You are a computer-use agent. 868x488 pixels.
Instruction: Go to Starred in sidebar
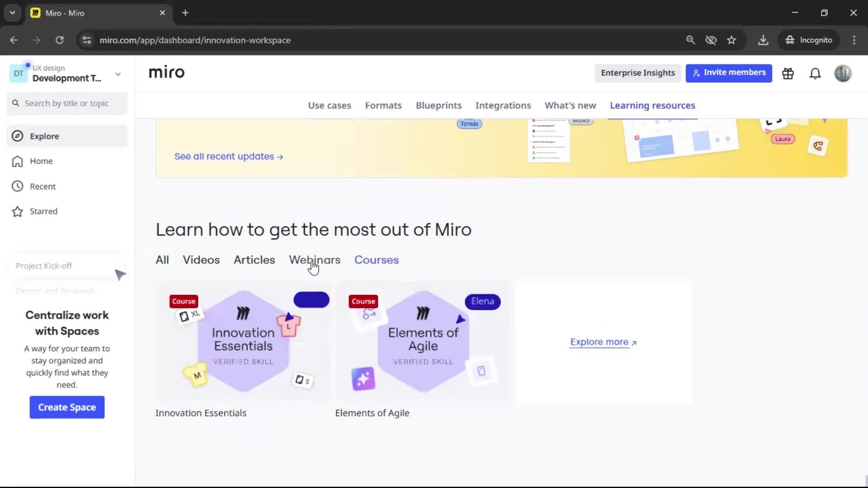[67, 211]
